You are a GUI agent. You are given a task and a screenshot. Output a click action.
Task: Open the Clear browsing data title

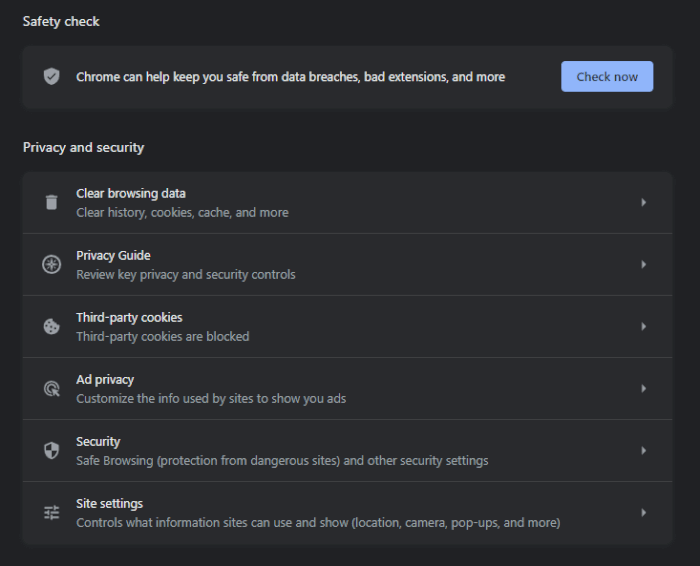(x=131, y=193)
